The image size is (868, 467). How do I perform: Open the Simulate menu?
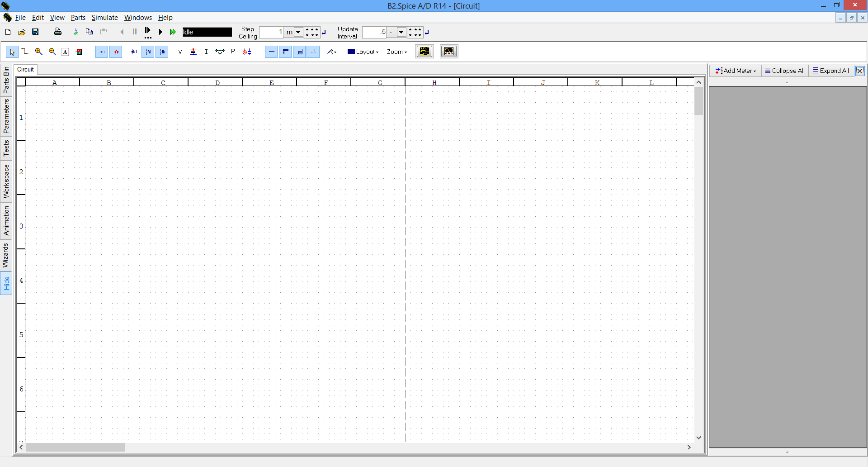pyautogui.click(x=104, y=18)
